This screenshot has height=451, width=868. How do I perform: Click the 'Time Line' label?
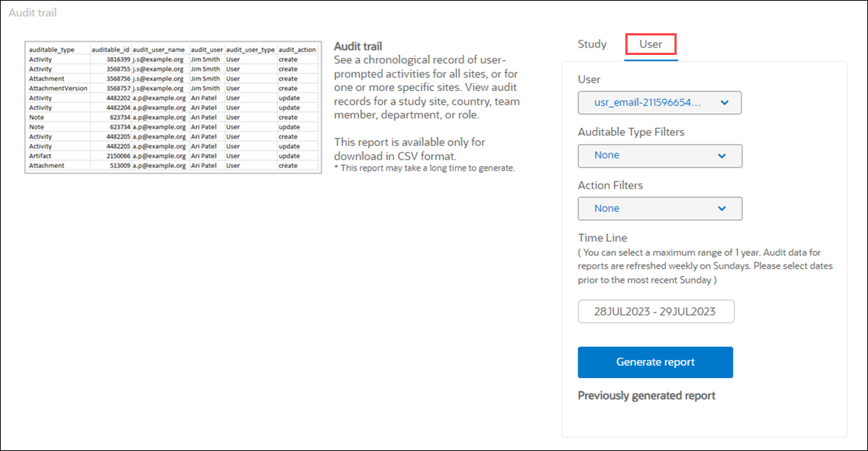click(602, 238)
